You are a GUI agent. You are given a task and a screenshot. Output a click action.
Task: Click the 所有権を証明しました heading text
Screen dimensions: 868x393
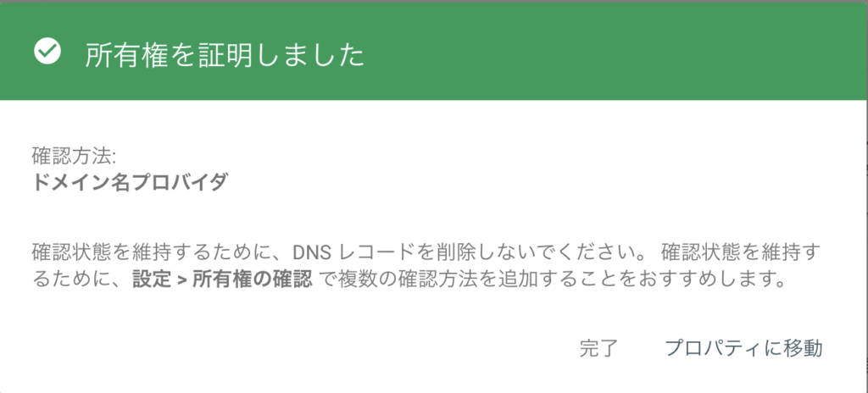click(x=224, y=56)
